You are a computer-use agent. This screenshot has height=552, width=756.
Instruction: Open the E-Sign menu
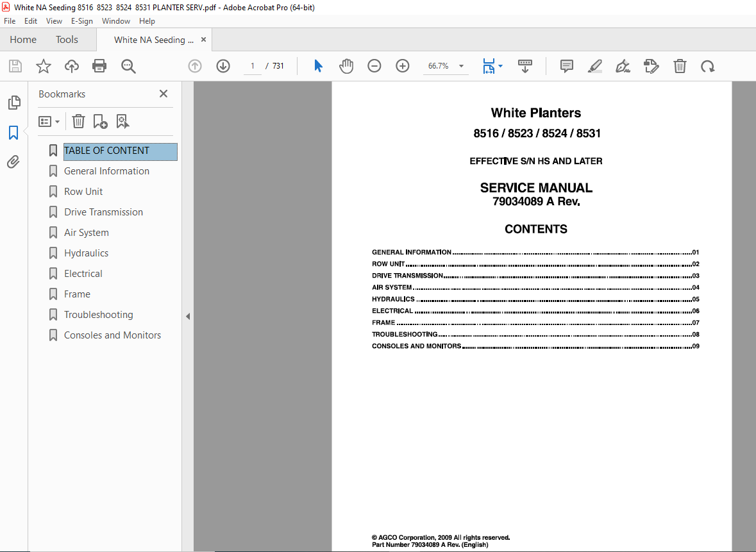[x=82, y=21]
